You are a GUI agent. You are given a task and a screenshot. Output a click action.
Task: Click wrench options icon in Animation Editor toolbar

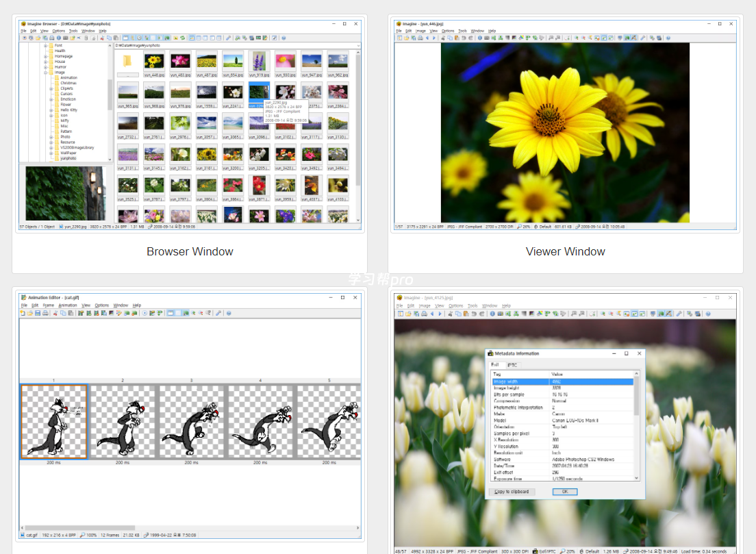[218, 313]
